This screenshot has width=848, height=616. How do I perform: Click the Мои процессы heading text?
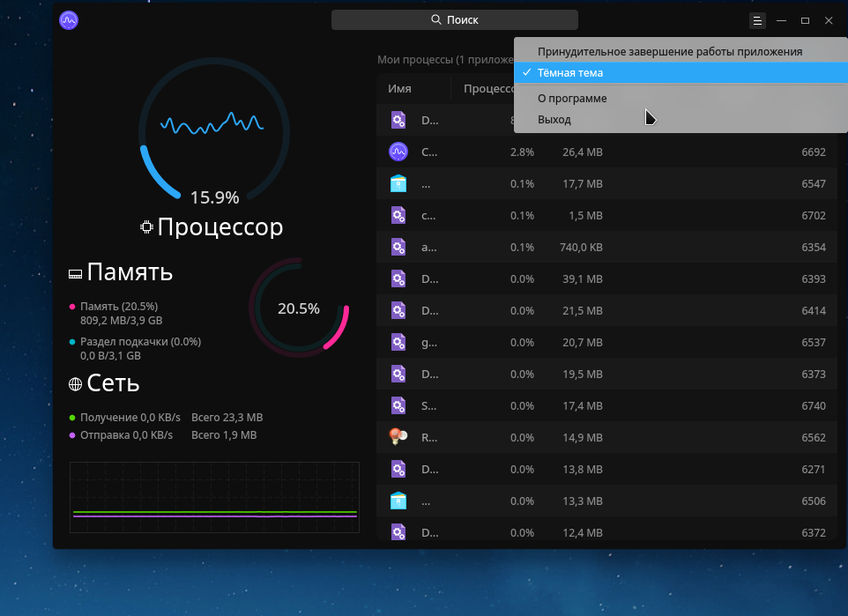coord(445,60)
